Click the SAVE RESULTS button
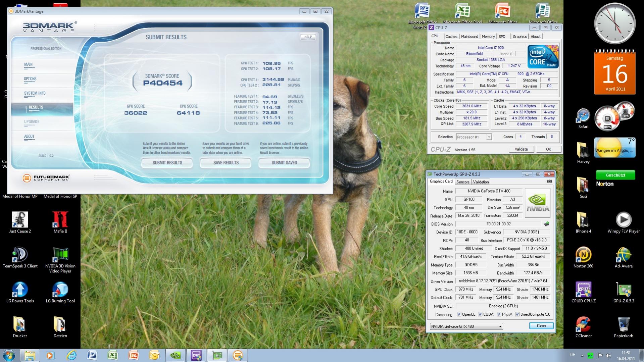The image size is (644, 362). pyautogui.click(x=226, y=163)
